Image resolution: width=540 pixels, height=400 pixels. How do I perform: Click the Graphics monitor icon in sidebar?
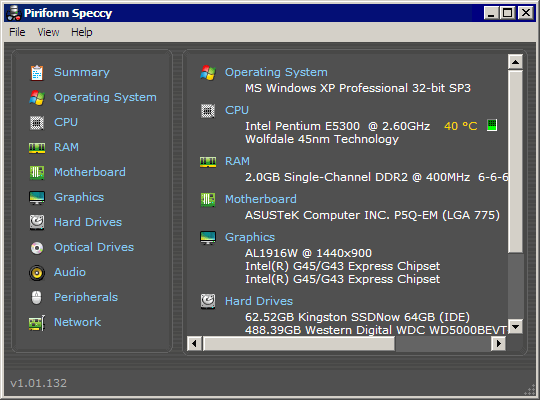point(37,198)
